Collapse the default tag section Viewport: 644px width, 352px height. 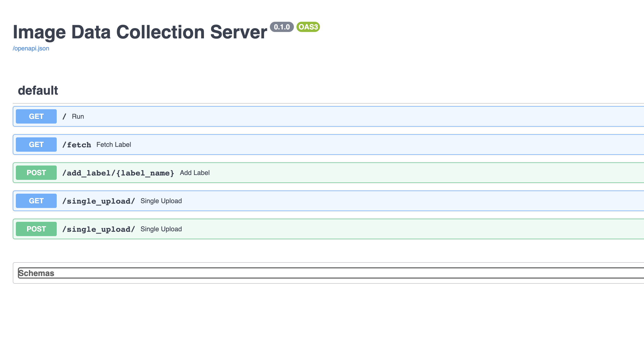click(38, 91)
